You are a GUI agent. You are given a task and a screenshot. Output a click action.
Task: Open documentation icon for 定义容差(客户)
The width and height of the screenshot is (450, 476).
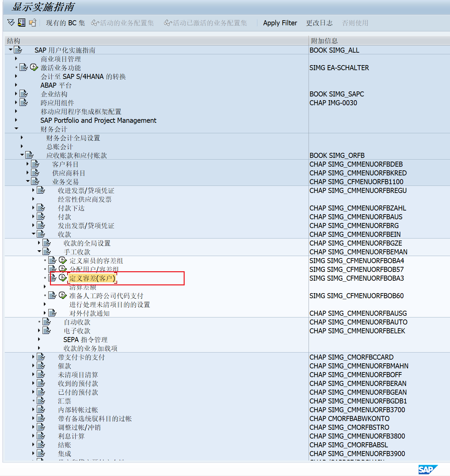52,278
